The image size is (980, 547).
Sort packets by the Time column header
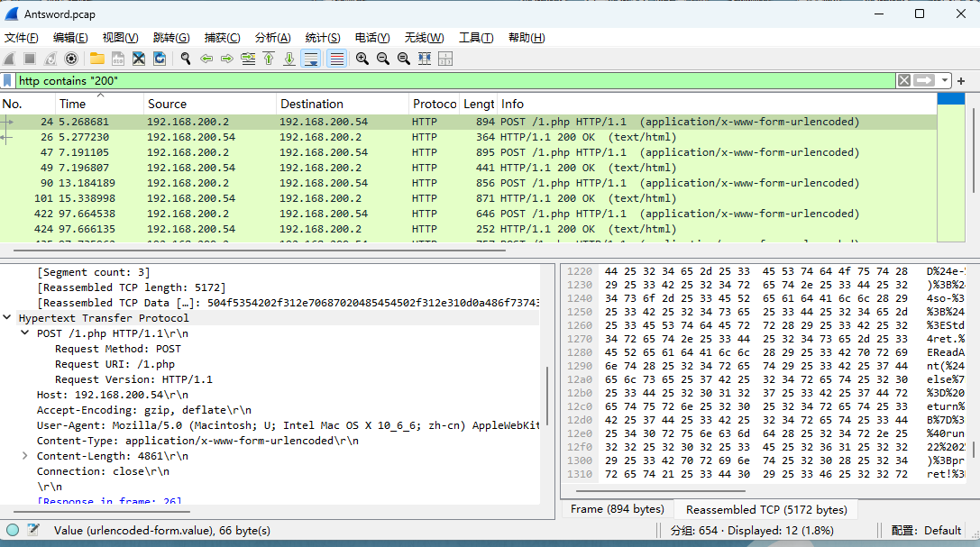[99, 104]
